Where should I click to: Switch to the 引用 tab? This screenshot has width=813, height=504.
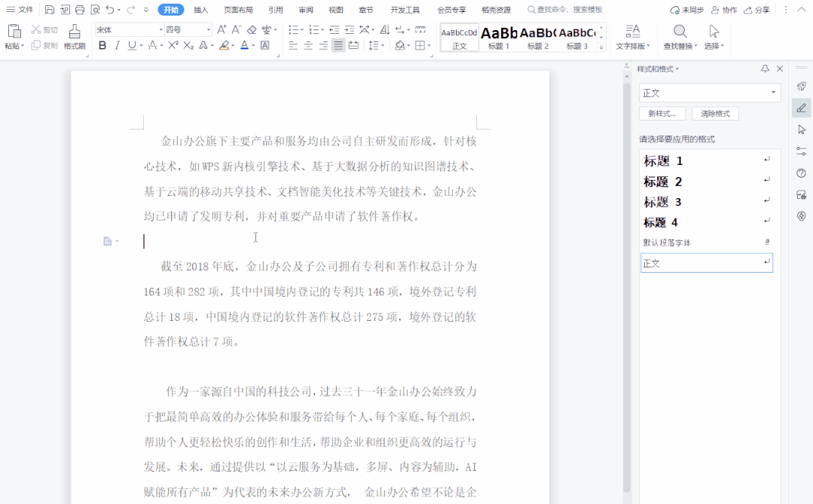(275, 10)
